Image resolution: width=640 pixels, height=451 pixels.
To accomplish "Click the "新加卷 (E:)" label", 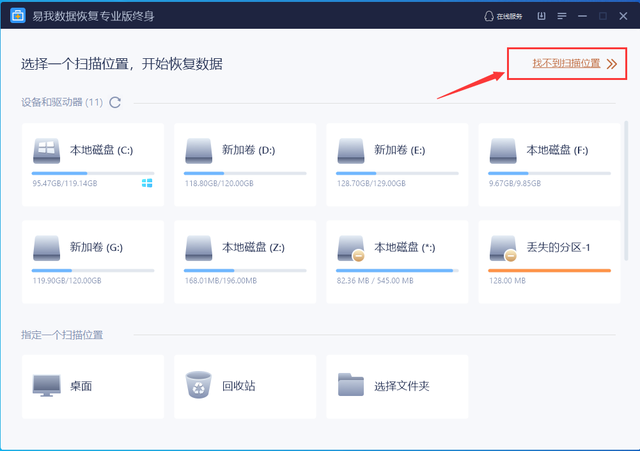I will point(400,150).
